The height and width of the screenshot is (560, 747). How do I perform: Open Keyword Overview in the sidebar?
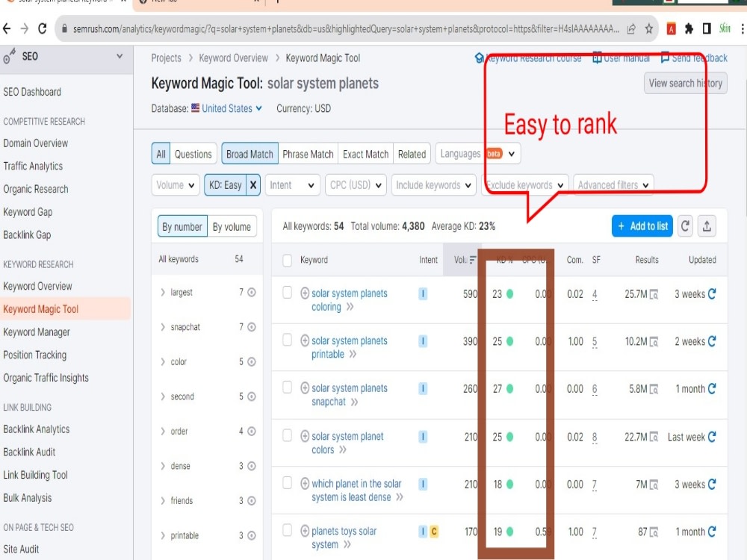click(37, 286)
